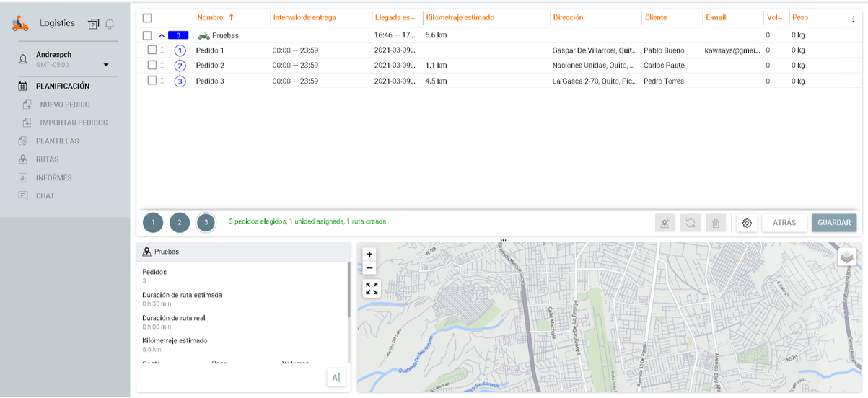
Task: Select planning step 3
Action: (206, 222)
